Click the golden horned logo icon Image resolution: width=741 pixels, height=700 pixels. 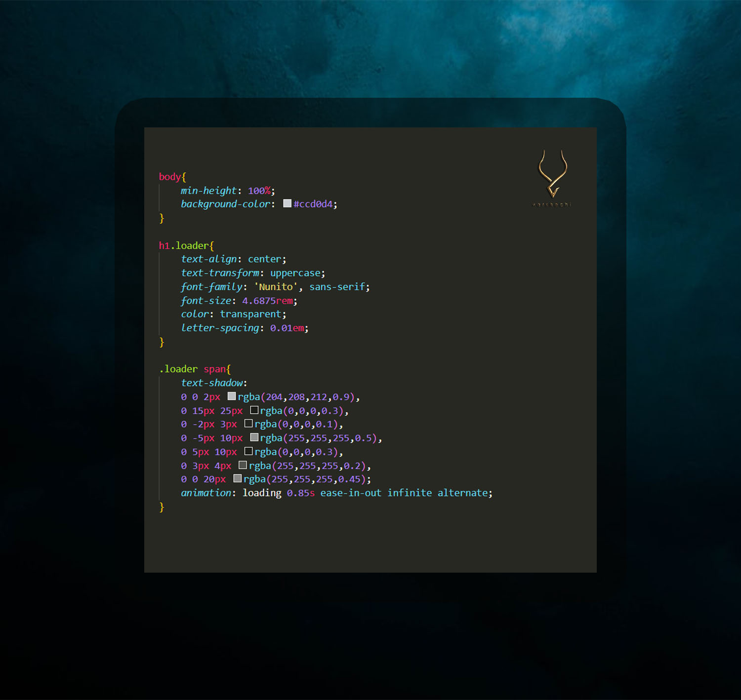point(553,174)
